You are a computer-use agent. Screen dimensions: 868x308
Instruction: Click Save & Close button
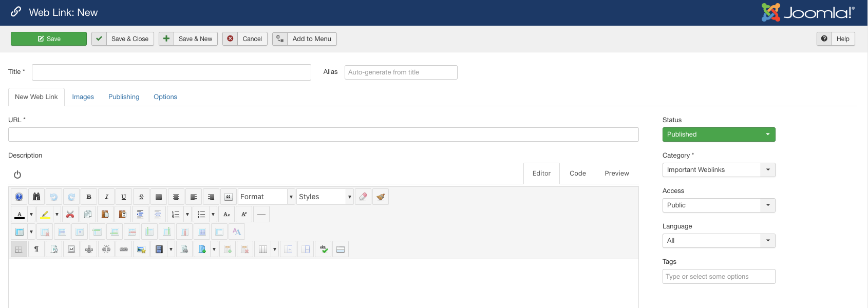click(x=123, y=39)
